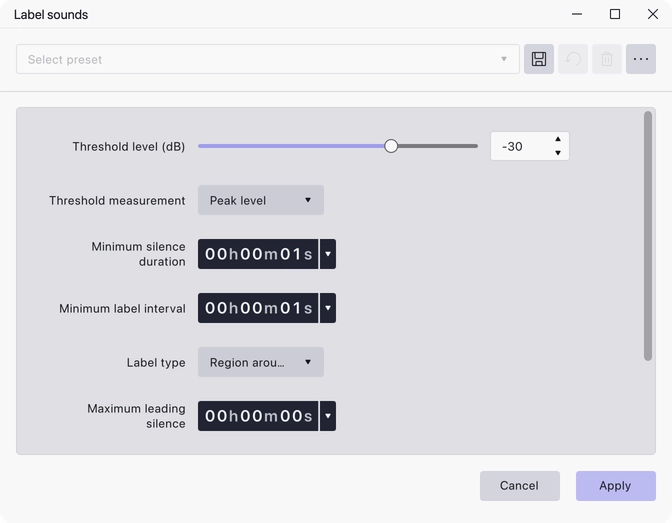Open the Threshold measurement Peak level dropdown
The width and height of the screenshot is (672, 523).
click(x=261, y=200)
